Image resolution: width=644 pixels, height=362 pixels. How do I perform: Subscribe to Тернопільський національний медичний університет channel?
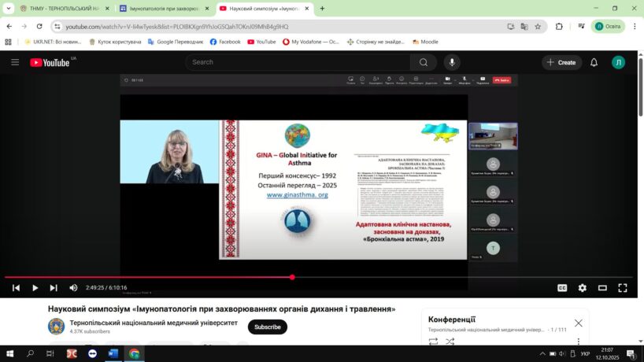[x=267, y=327]
